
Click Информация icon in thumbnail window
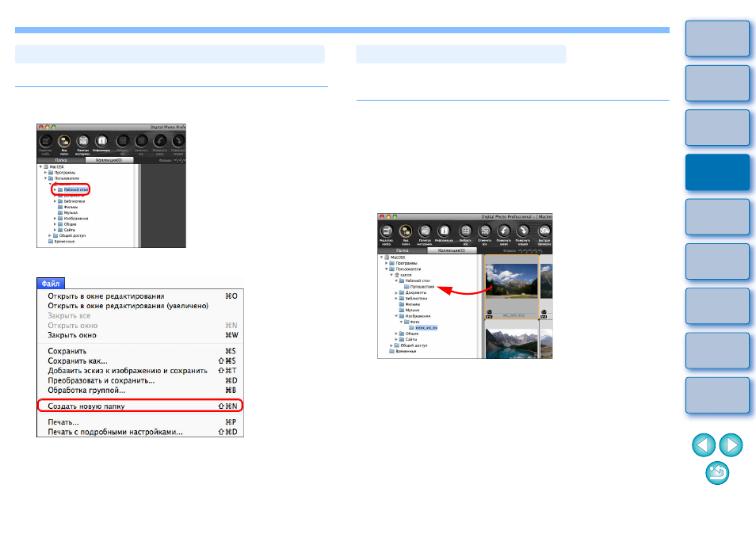(444, 231)
